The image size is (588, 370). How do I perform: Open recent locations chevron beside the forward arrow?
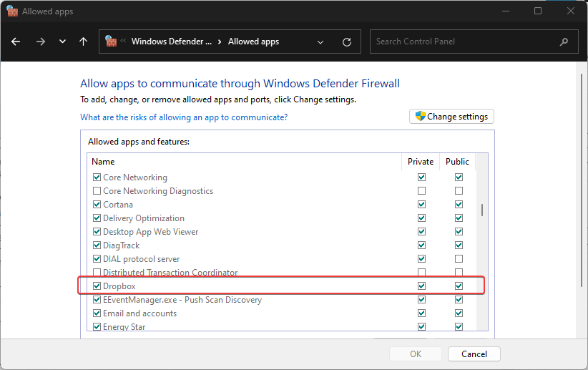click(63, 42)
